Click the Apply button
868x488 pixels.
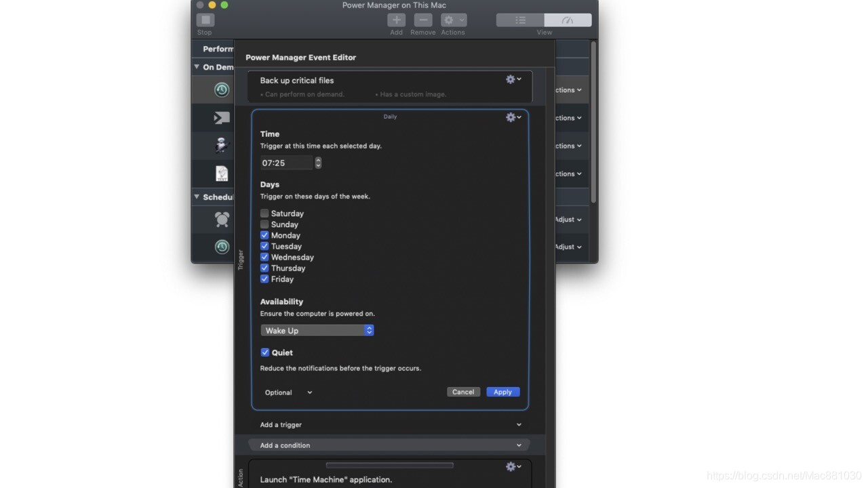502,392
